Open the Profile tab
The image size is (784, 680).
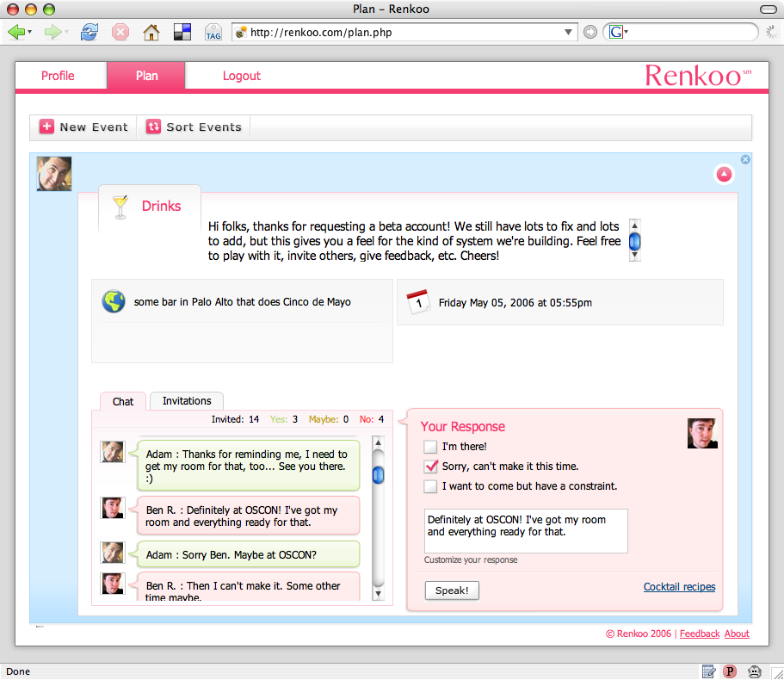58,76
